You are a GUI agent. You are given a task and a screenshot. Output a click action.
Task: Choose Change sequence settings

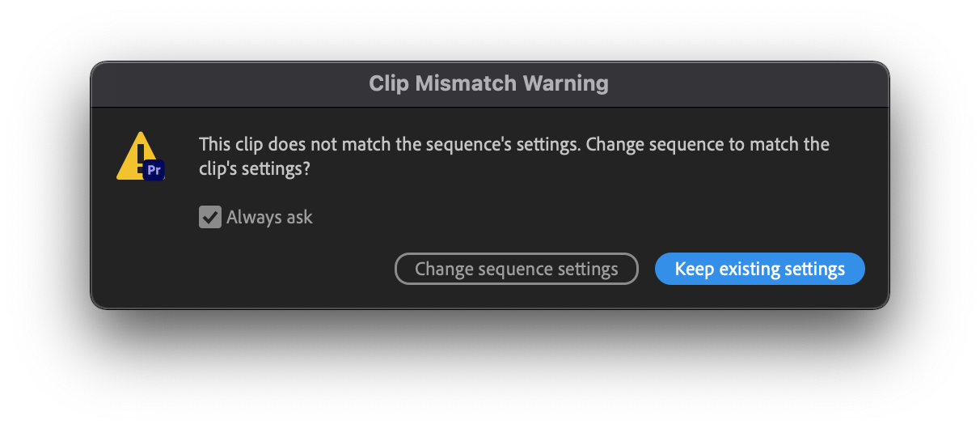[x=516, y=269]
